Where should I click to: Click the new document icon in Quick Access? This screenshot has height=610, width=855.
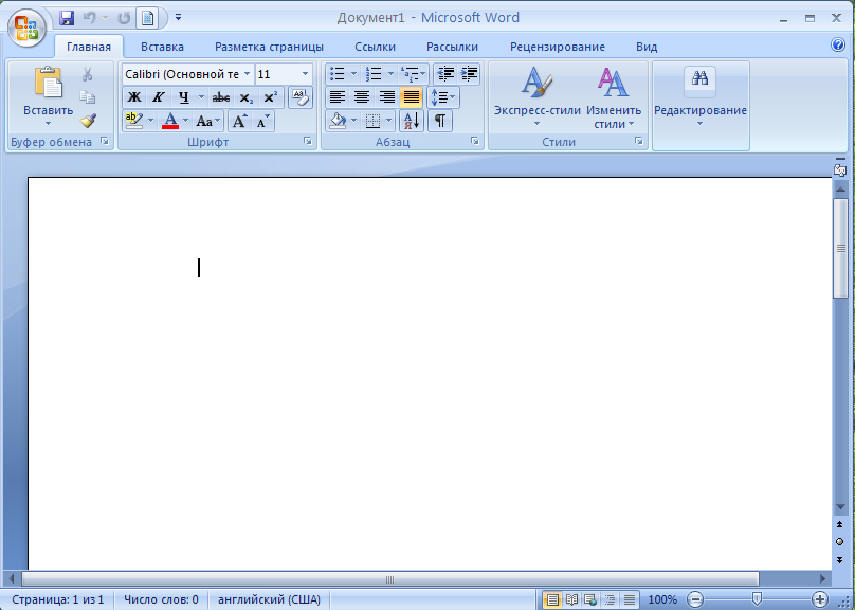[x=147, y=18]
